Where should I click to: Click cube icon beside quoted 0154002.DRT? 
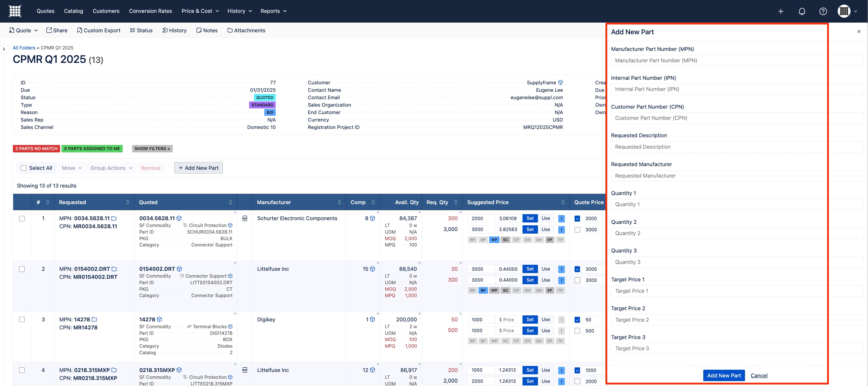pyautogui.click(x=179, y=269)
